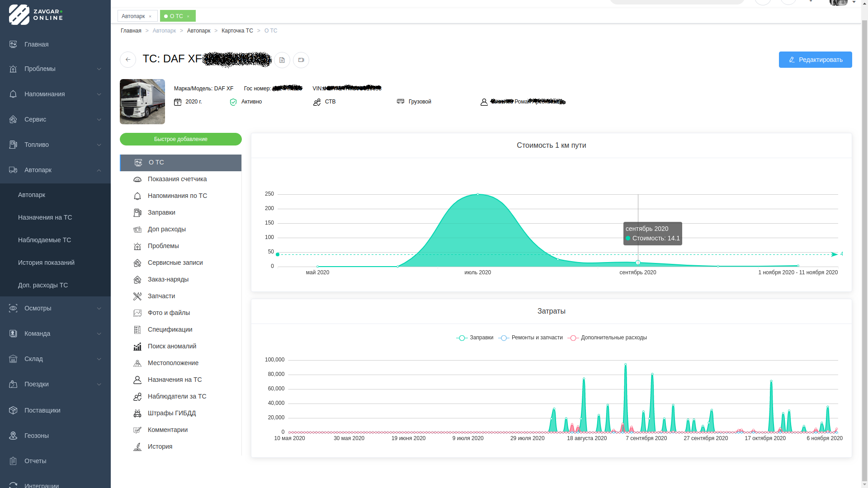
Task: Open Запчасти tools icon entry
Action: click(x=137, y=296)
